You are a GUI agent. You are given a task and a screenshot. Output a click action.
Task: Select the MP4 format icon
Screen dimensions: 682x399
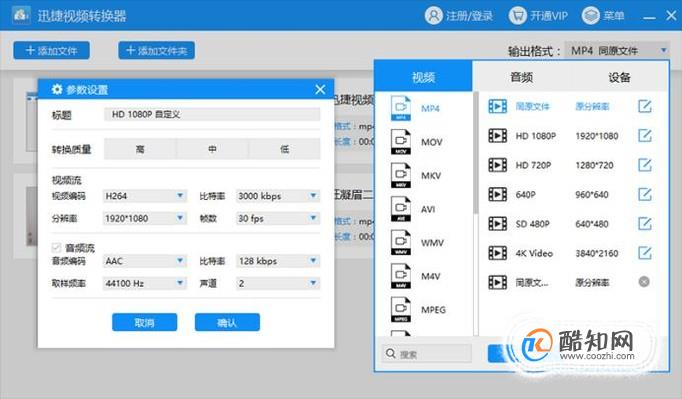(401, 108)
